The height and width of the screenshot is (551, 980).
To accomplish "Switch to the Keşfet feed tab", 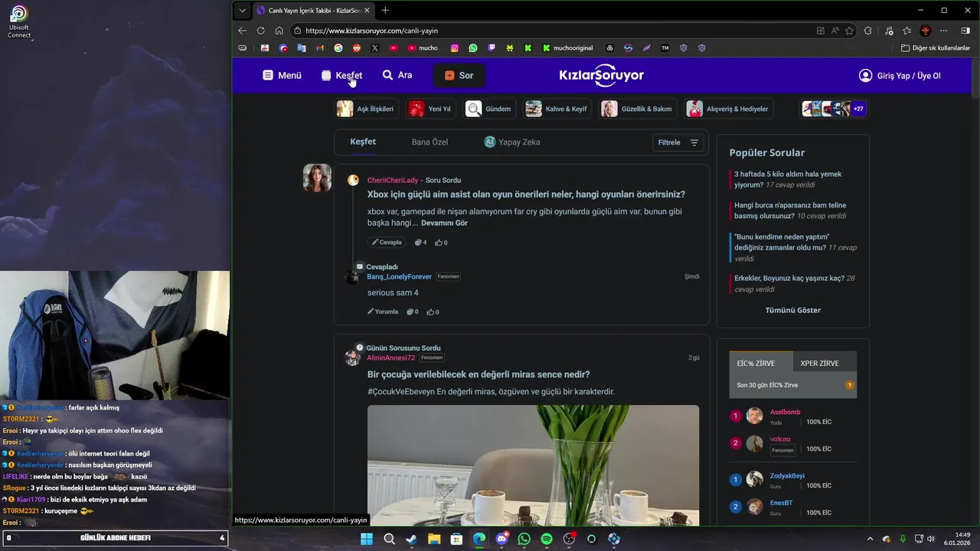I will point(363,142).
